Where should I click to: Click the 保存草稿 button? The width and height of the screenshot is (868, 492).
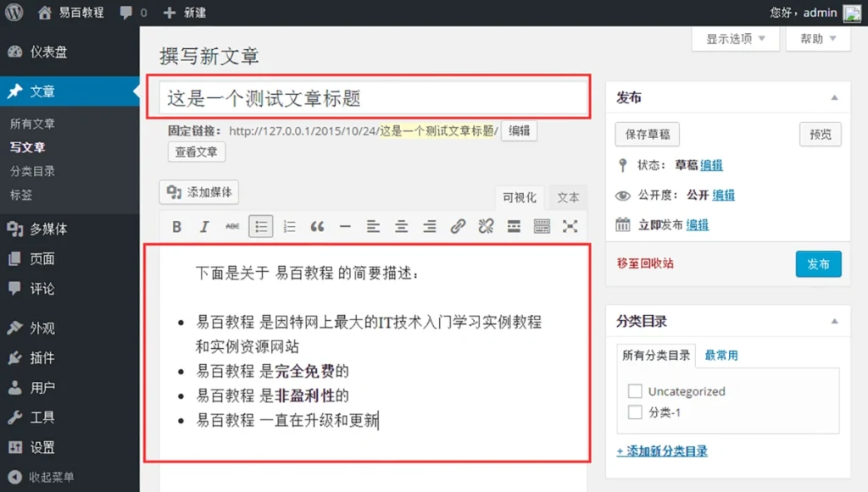(647, 135)
